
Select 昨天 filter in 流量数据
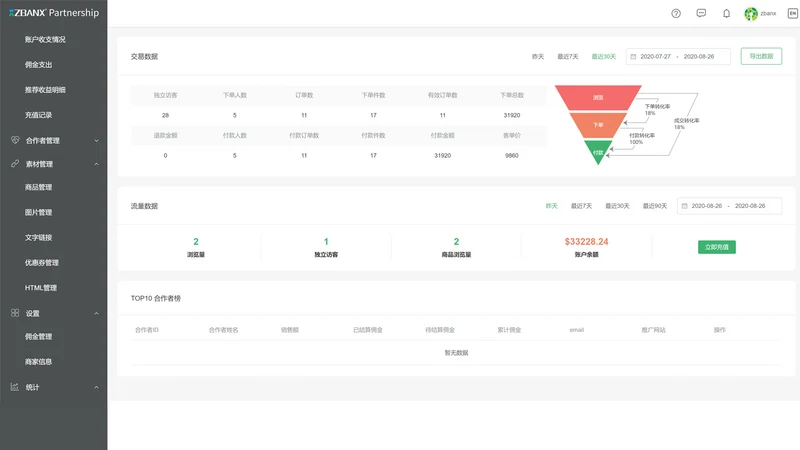pyautogui.click(x=551, y=206)
